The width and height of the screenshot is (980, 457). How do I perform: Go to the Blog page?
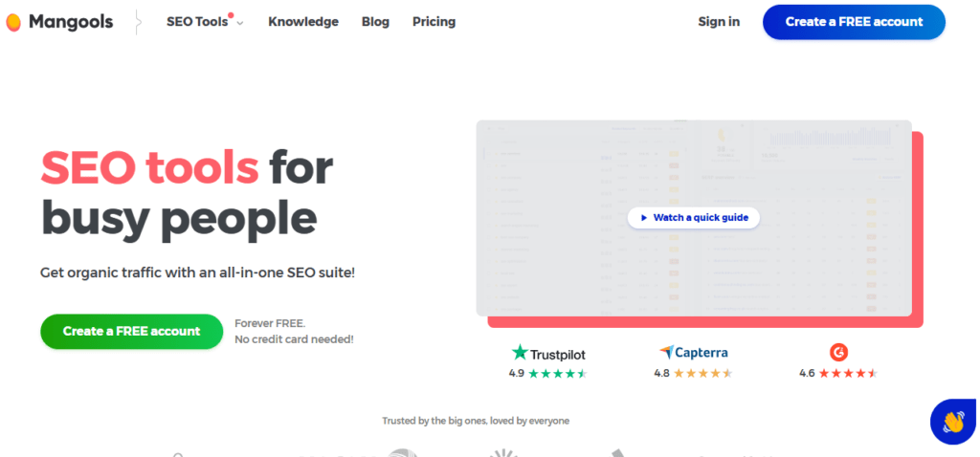click(375, 22)
